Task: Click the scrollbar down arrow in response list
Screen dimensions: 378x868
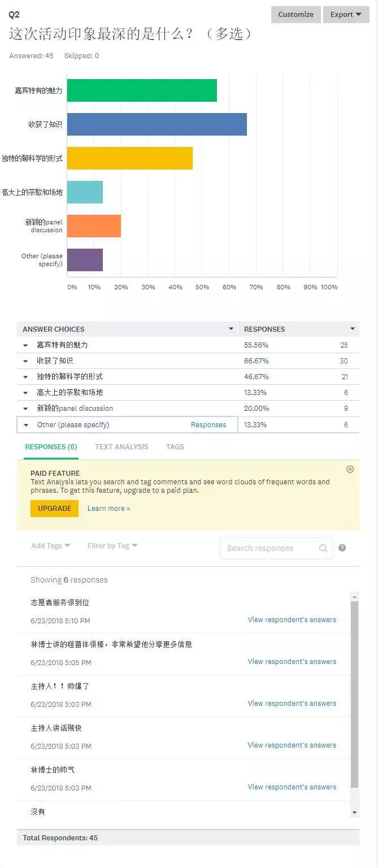Action: (x=354, y=812)
